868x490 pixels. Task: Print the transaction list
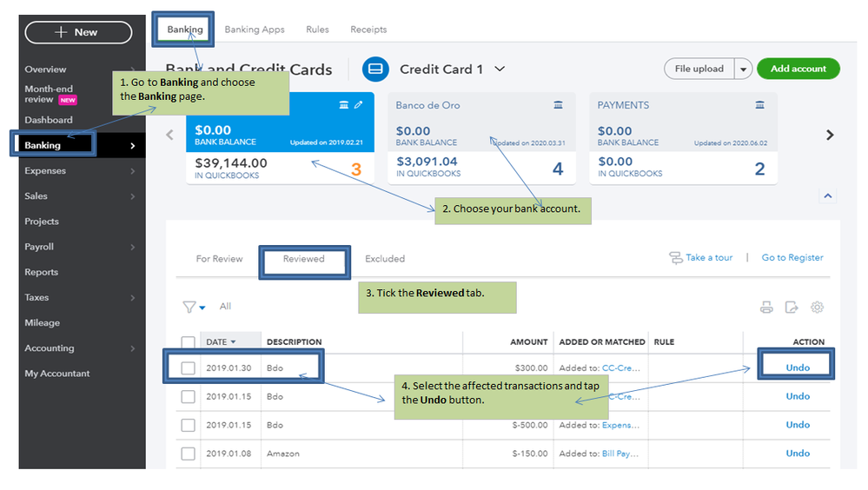point(766,308)
